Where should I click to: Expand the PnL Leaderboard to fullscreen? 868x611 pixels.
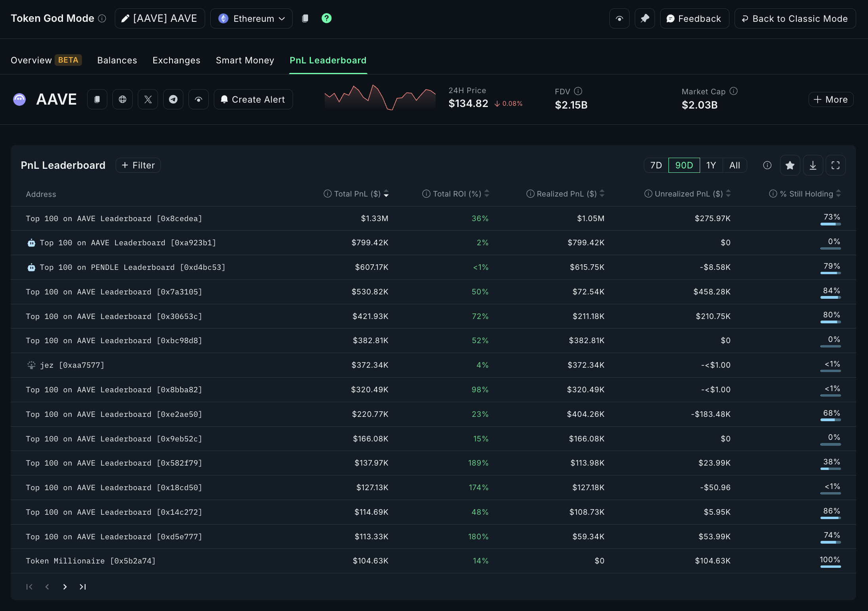point(836,165)
